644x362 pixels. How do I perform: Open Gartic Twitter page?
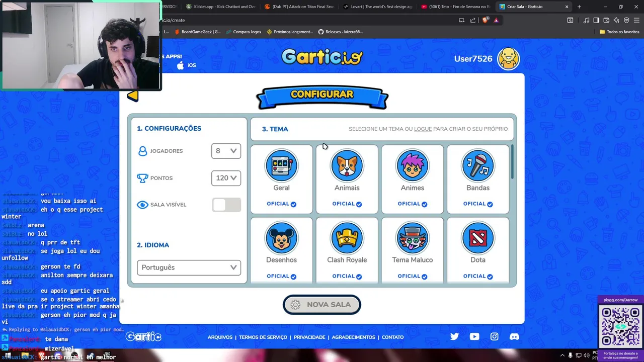[x=454, y=337]
